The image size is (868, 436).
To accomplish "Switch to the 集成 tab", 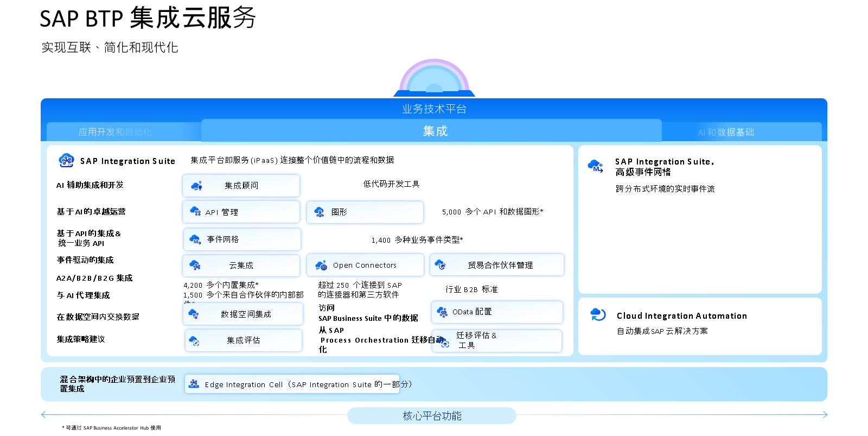I will pos(431,130).
